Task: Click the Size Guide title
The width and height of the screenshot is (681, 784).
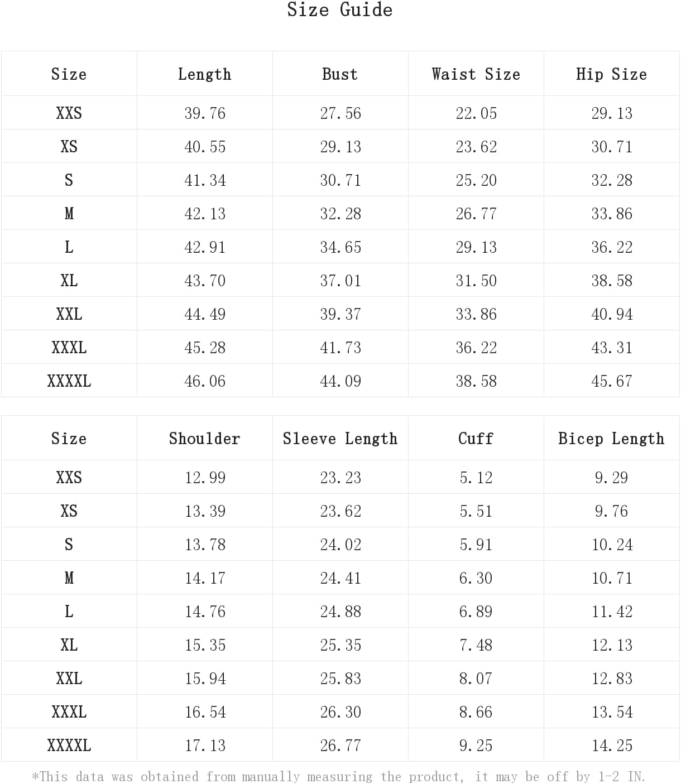Action: (339, 10)
